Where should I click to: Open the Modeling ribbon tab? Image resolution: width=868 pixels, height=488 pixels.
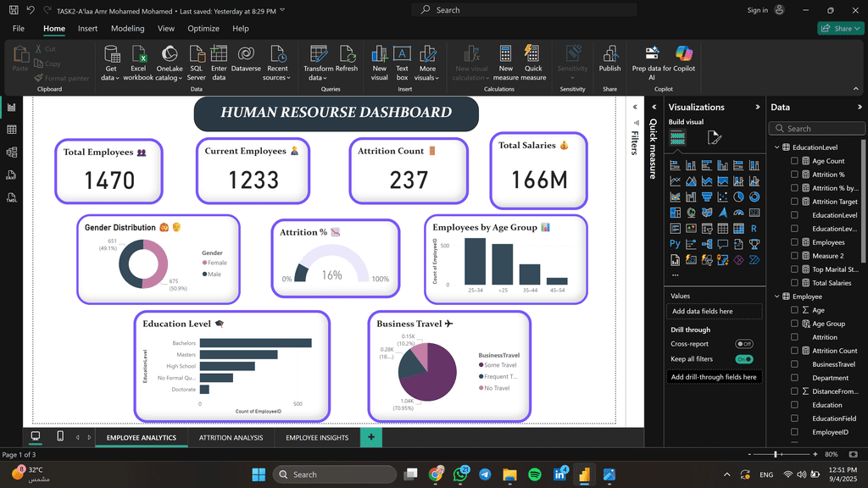pos(128,28)
